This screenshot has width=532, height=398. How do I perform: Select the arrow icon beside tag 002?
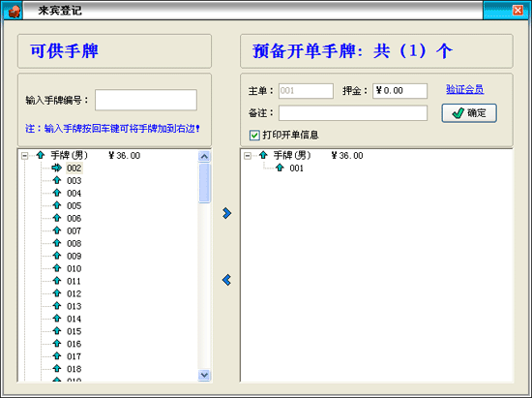point(57,168)
